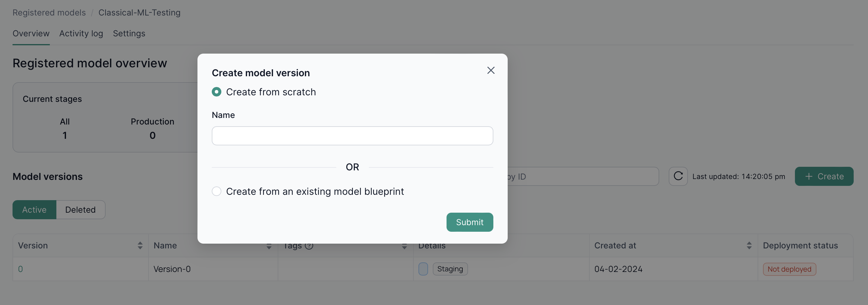868x305 pixels.
Task: Click the refresh icon near Last updated
Action: (678, 176)
